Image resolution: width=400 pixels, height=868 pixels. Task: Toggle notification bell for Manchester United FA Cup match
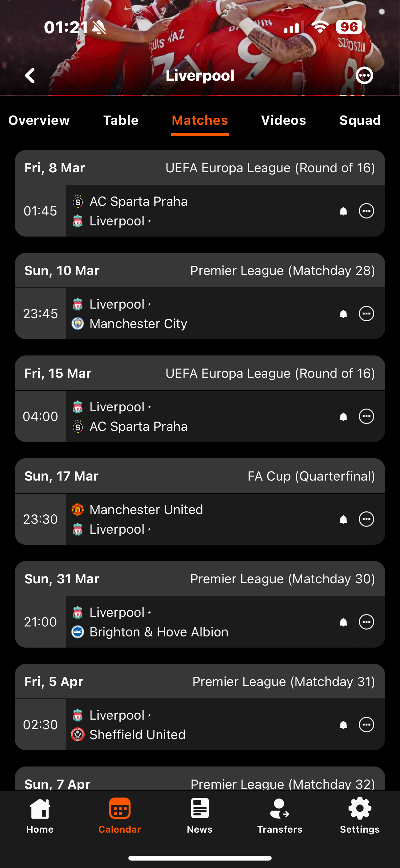(x=343, y=520)
